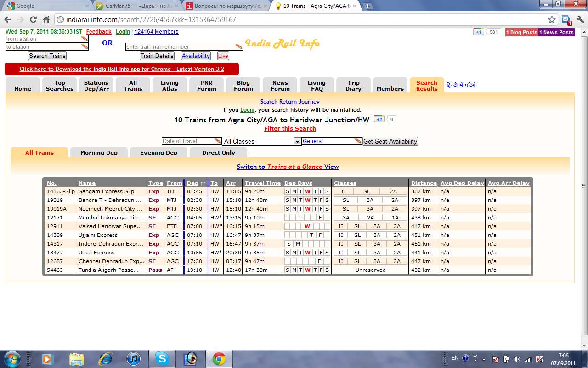This screenshot has height=368, width=588.
Task: Launch Internet Explorer from the taskbar
Action: (105, 358)
